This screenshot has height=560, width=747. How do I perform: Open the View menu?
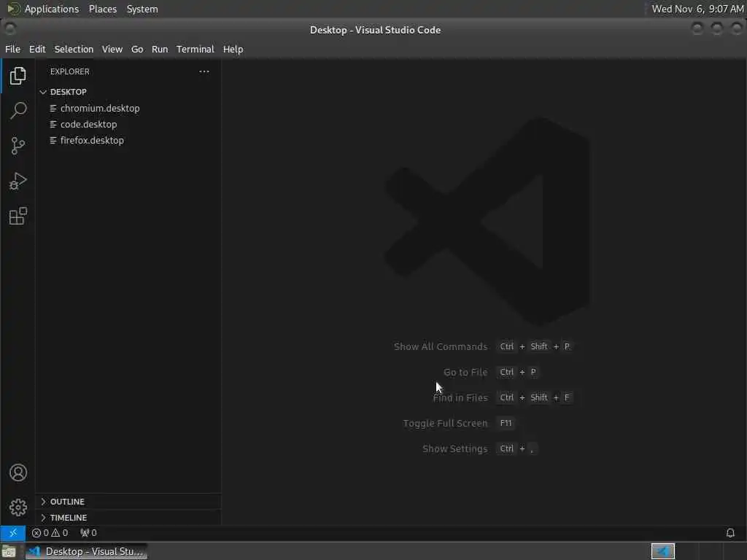(112, 49)
